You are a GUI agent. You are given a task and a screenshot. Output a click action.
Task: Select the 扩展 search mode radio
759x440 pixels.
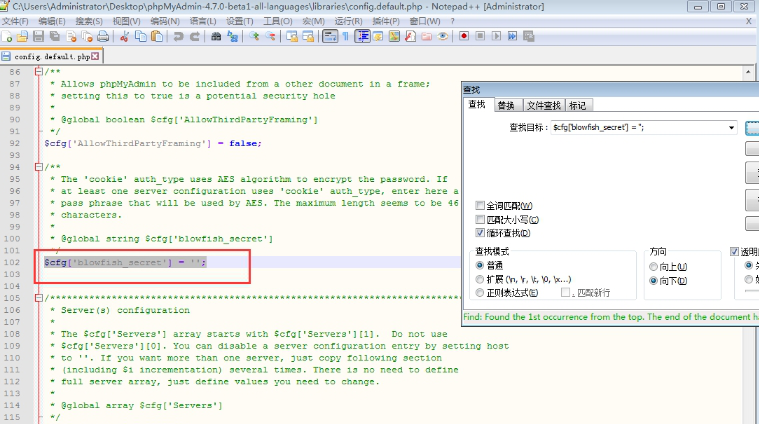pos(480,279)
